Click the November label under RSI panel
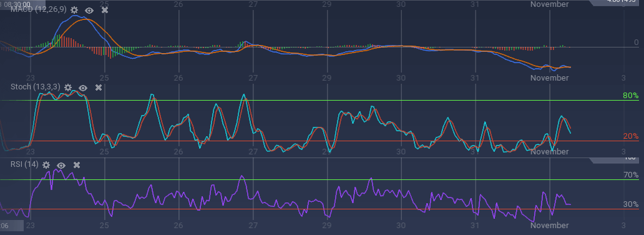Screen dimensions: 644x235 (550, 225)
